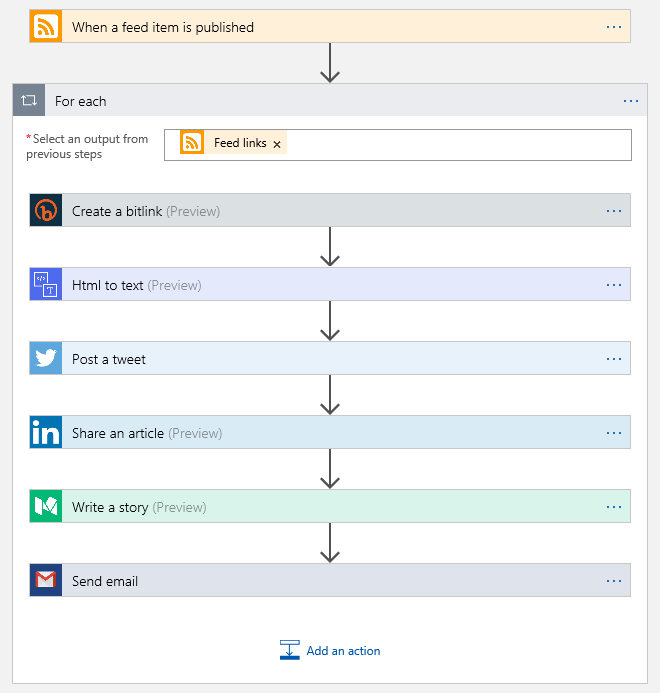Open the Create a bitlink ellipsis menu
Image resolution: width=660 pixels, height=693 pixels.
tap(614, 211)
